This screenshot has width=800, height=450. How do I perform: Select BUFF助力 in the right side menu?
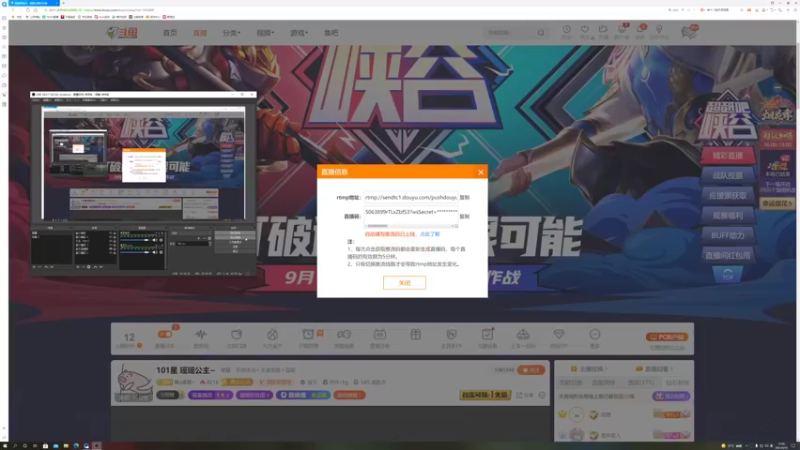(x=728, y=235)
